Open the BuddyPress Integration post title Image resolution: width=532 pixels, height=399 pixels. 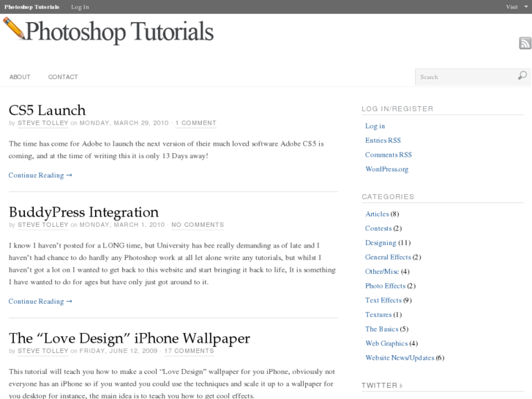(84, 212)
